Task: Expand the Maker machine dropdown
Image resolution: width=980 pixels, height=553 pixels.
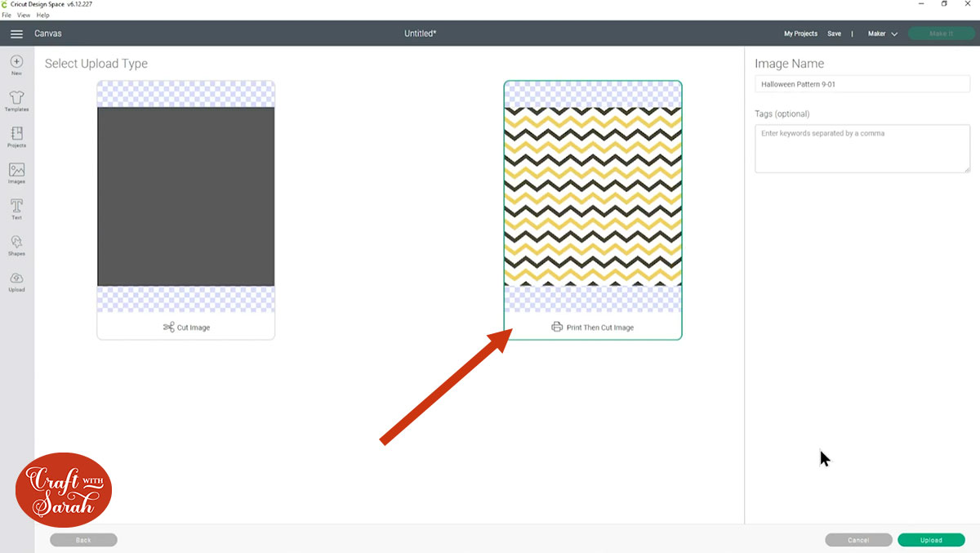Action: [882, 33]
